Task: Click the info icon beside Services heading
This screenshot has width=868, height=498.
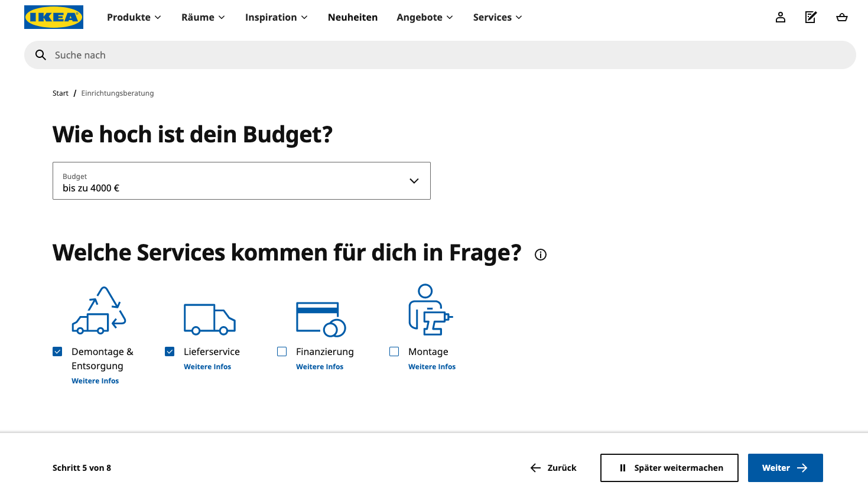Action: pyautogui.click(x=541, y=255)
